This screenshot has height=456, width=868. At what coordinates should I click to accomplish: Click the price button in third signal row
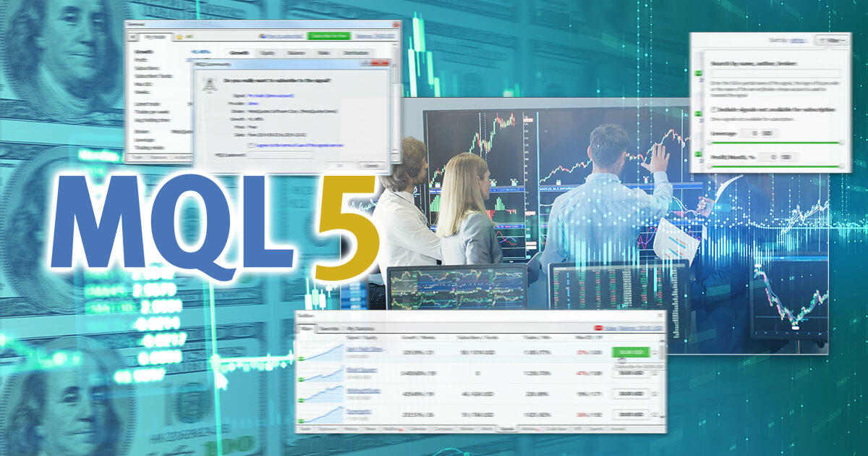pyautogui.click(x=631, y=394)
